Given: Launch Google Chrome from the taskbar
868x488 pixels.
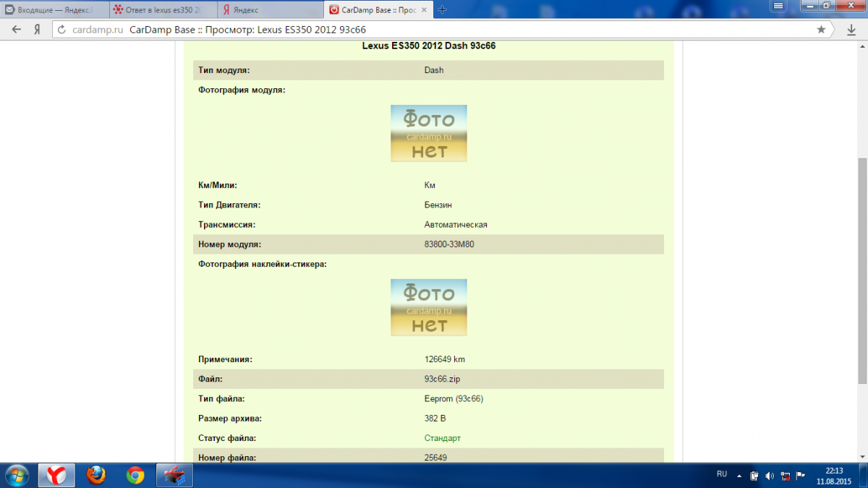Looking at the screenshot, I should pos(135,475).
